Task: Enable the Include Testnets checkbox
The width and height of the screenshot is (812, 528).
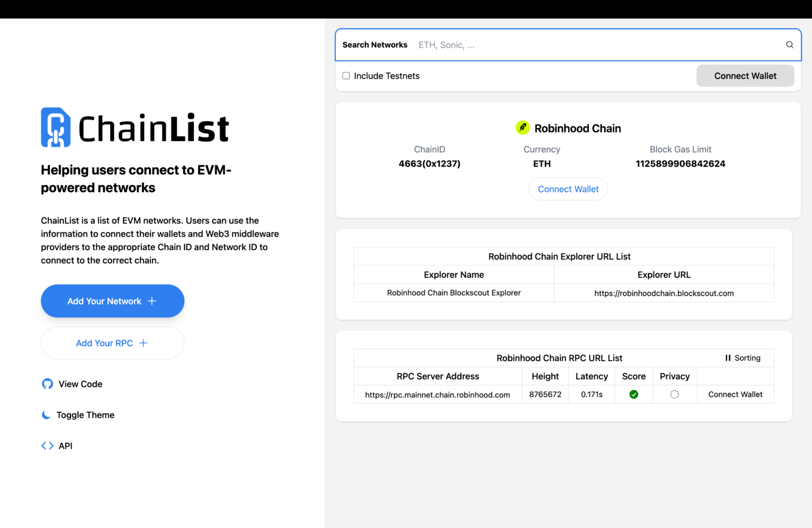Action: pyautogui.click(x=346, y=76)
